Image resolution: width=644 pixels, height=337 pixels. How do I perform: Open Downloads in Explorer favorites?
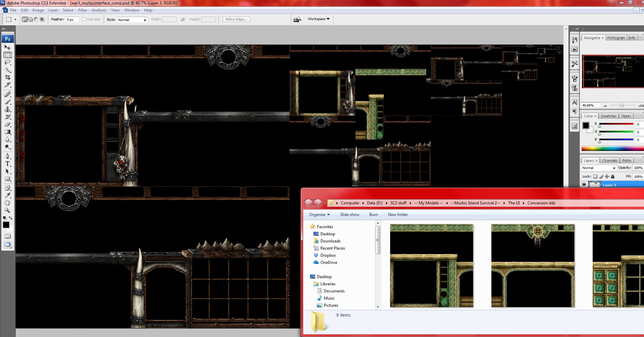(330, 241)
